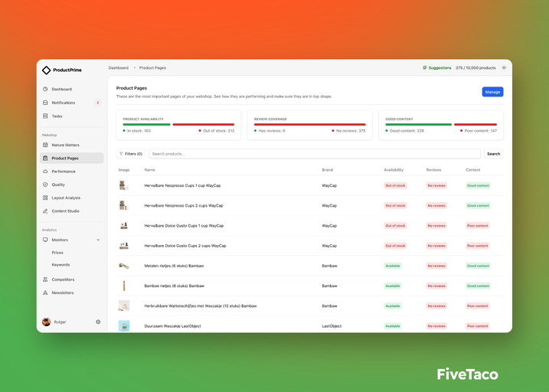Focus the Search products input field
Screen dimensions: 549x392
point(315,154)
